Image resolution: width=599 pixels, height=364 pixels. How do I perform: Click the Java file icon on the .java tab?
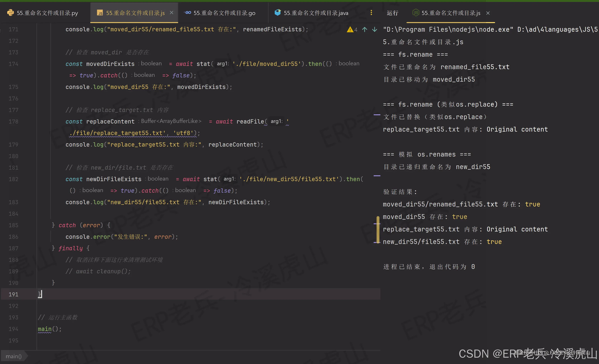pos(277,12)
